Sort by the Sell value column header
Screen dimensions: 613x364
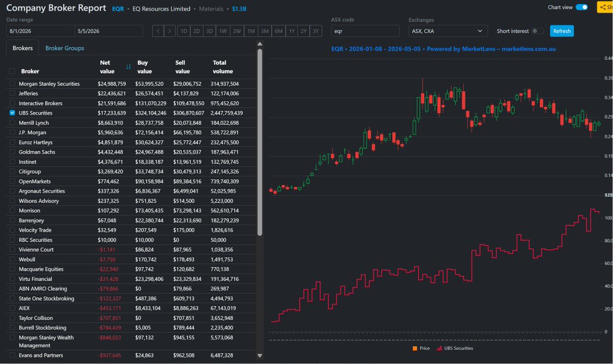click(182, 67)
